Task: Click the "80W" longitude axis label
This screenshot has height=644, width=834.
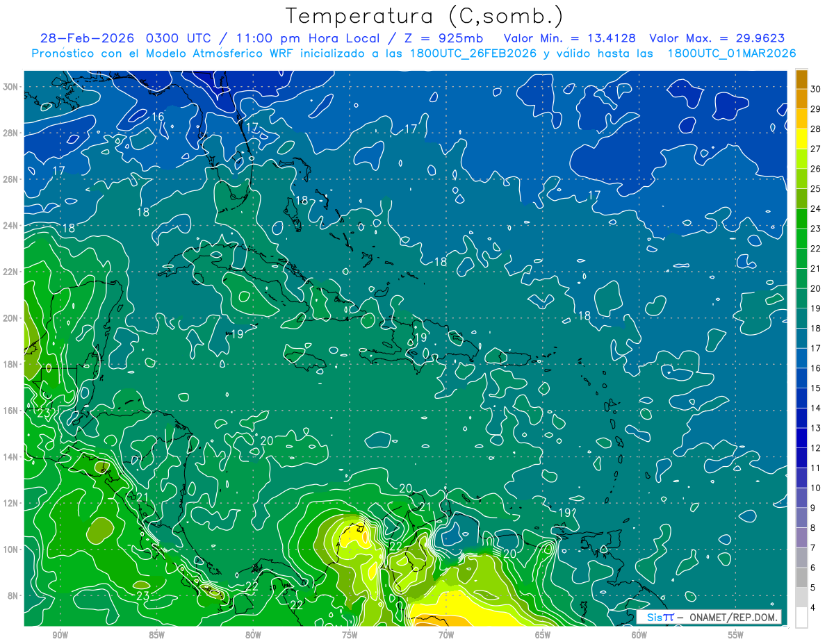Action: tap(253, 635)
